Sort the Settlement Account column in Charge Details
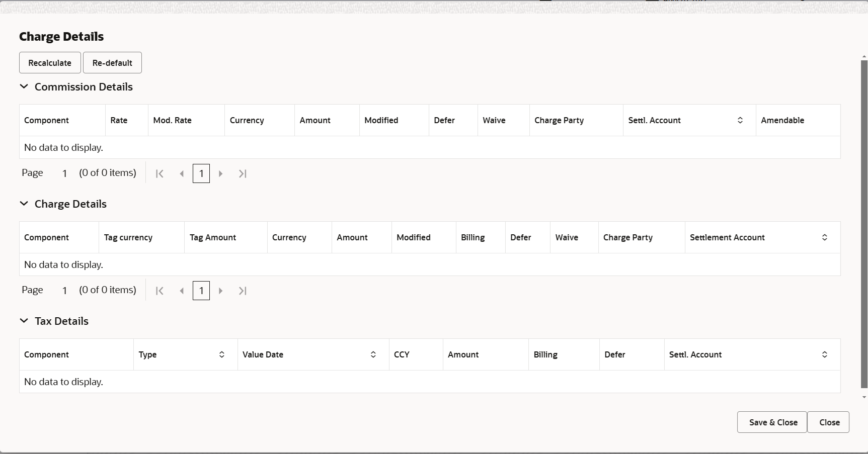The height and width of the screenshot is (454, 868). click(824, 237)
